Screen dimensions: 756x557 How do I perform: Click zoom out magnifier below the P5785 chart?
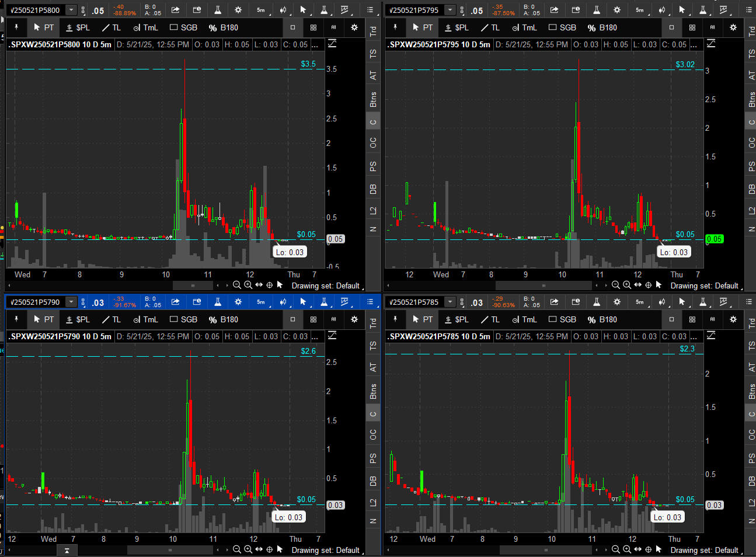pos(615,549)
